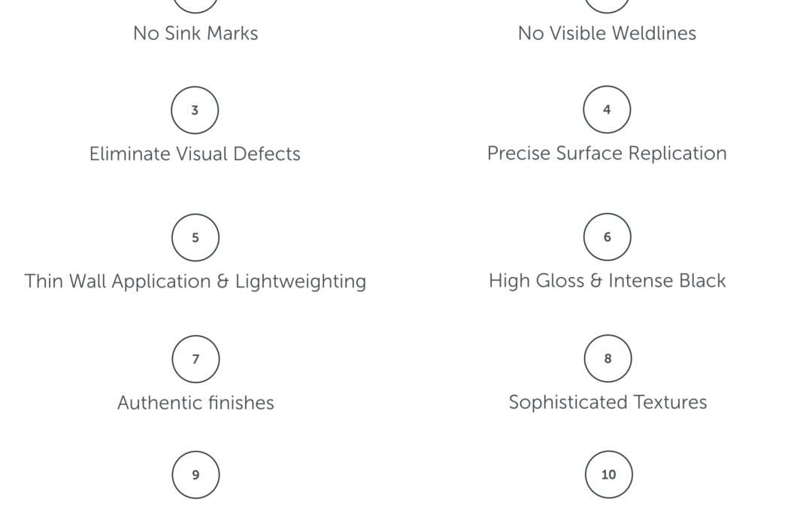Select the circled number 9 badge

pos(195,475)
